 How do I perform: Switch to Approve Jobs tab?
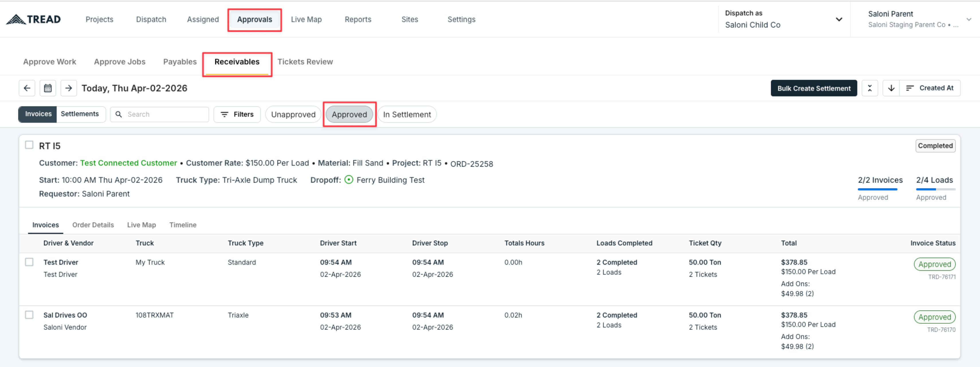[x=119, y=62]
